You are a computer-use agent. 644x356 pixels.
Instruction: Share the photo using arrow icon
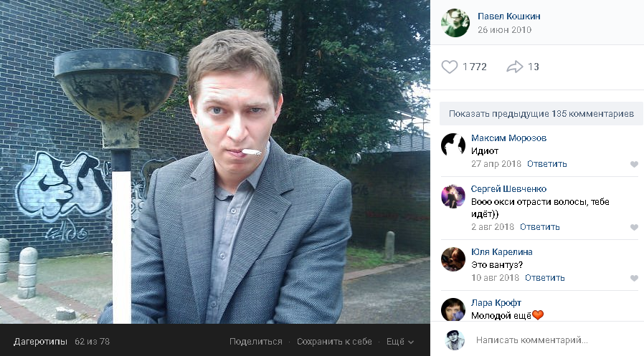click(514, 67)
